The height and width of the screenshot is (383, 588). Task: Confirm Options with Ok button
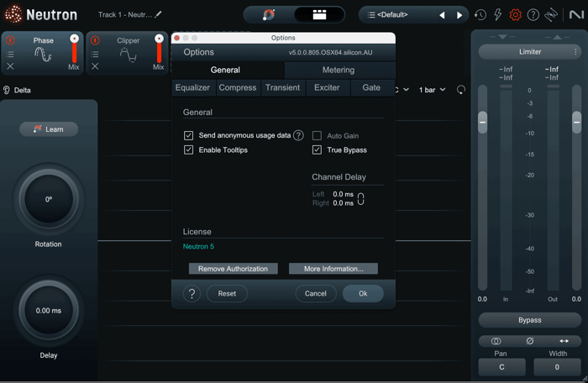(x=363, y=293)
